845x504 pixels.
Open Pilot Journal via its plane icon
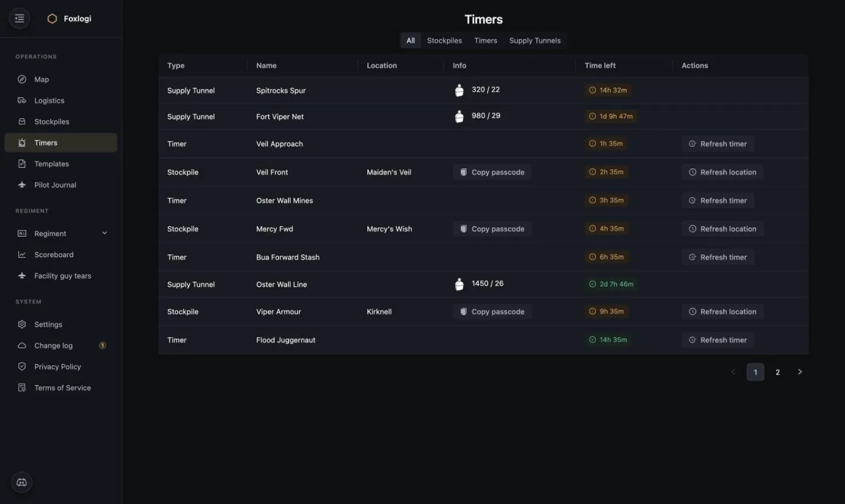coord(22,185)
